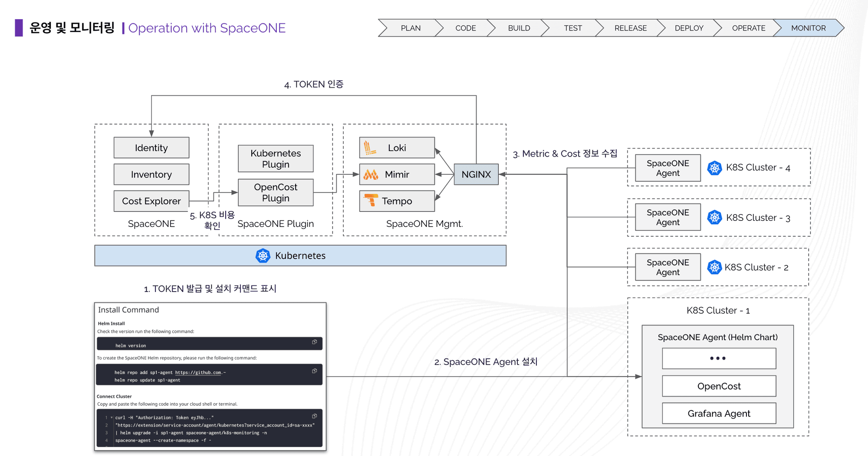Click the Tempo service box
The height and width of the screenshot is (456, 868).
397,201
